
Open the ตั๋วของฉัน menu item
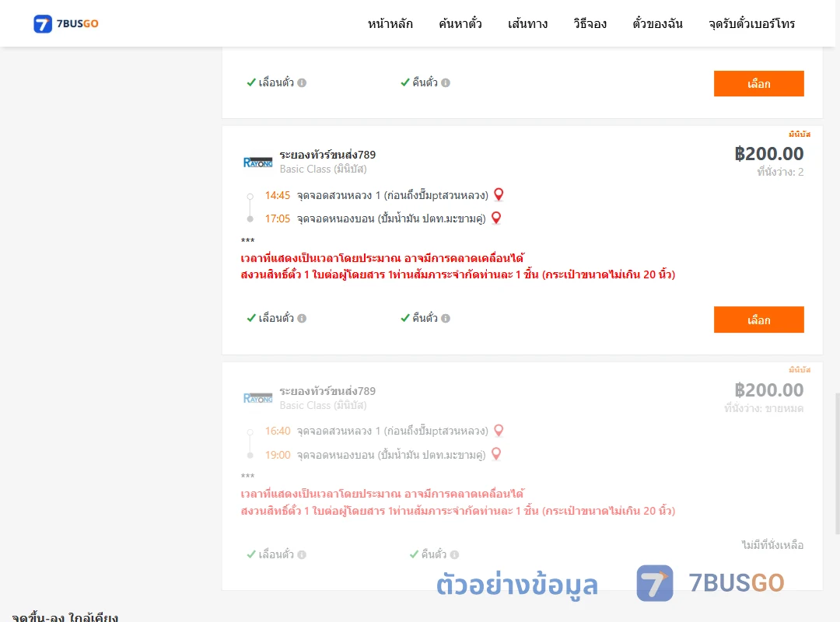coord(657,23)
